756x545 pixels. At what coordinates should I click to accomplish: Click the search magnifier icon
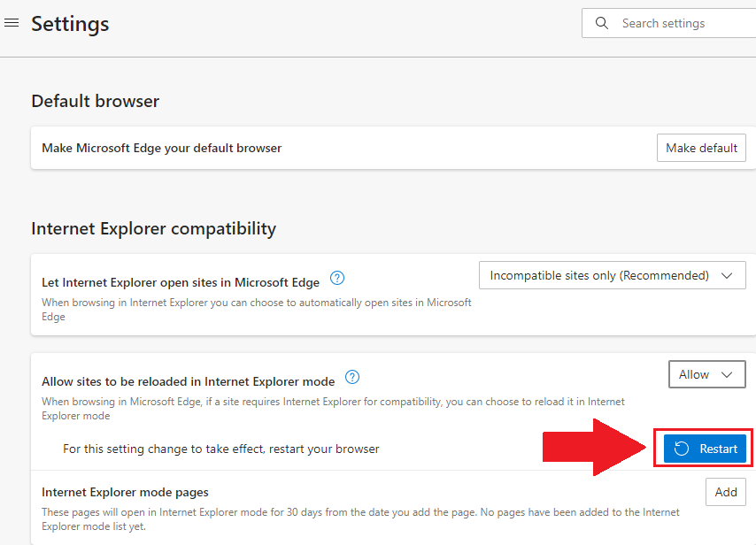coord(601,23)
